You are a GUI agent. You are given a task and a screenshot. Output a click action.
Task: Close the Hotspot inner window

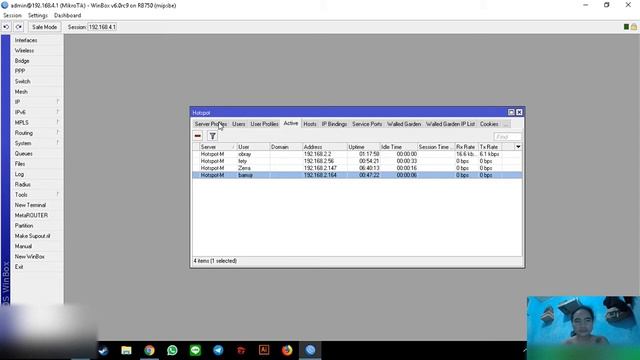(519, 112)
